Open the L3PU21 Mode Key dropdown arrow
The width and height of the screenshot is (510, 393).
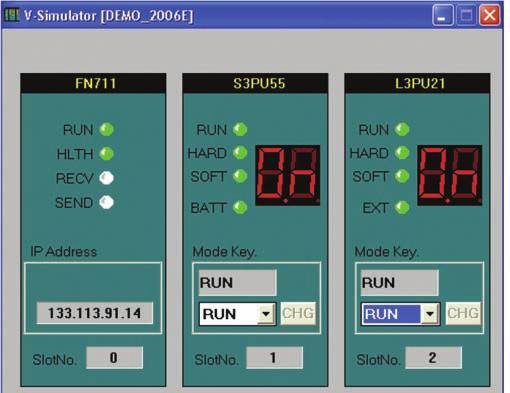coord(430,314)
